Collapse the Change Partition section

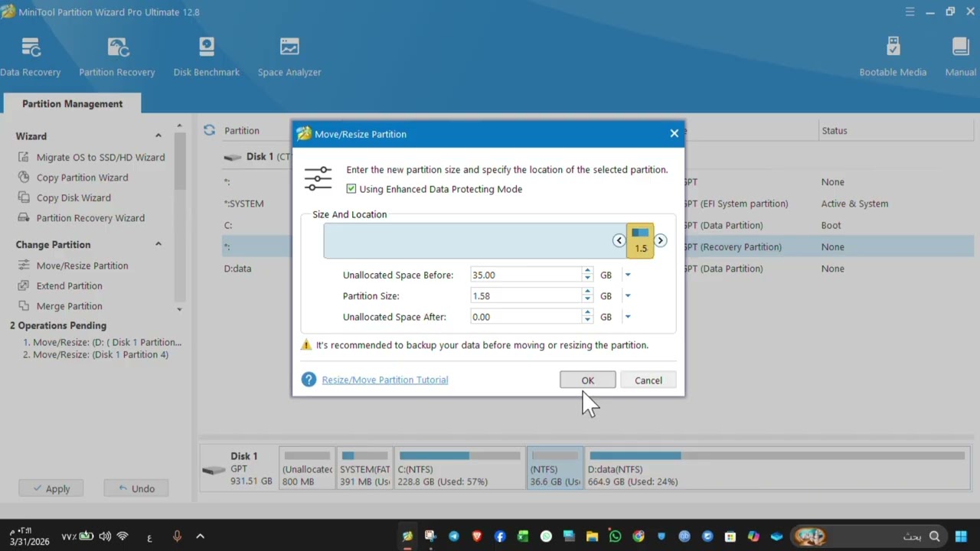tap(158, 244)
